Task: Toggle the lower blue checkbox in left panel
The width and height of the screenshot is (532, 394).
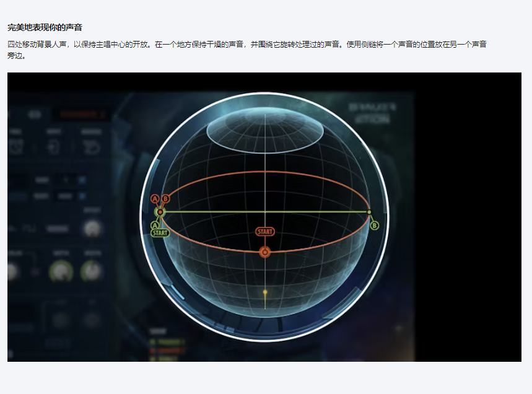Action: click(x=82, y=196)
